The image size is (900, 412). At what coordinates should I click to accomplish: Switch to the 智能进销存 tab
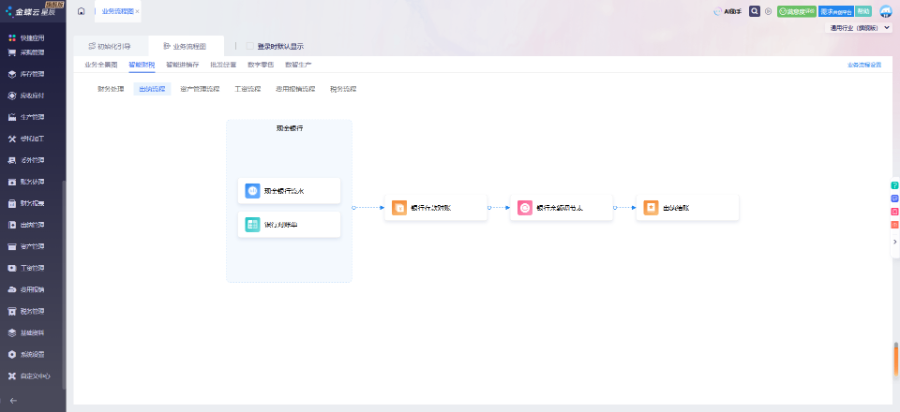pyautogui.click(x=183, y=65)
